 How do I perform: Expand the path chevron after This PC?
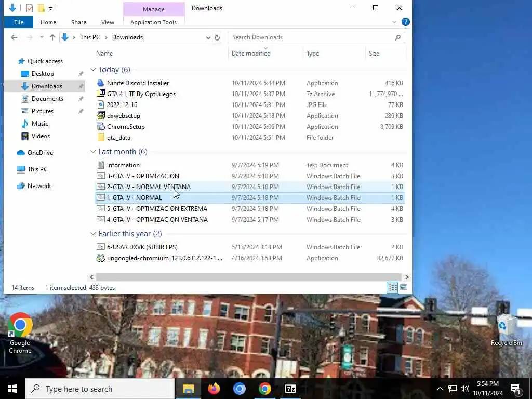106,37
